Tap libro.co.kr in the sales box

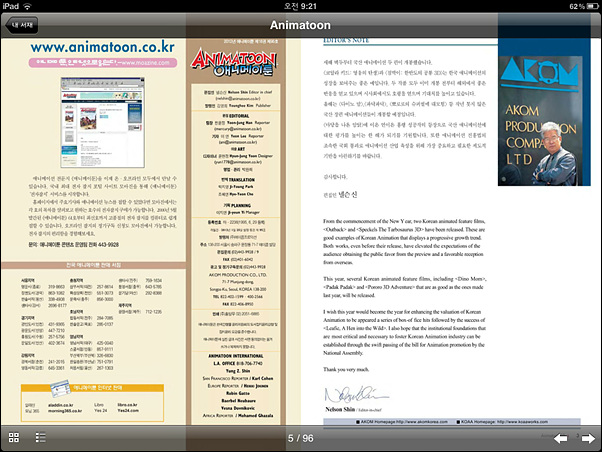coord(127,405)
